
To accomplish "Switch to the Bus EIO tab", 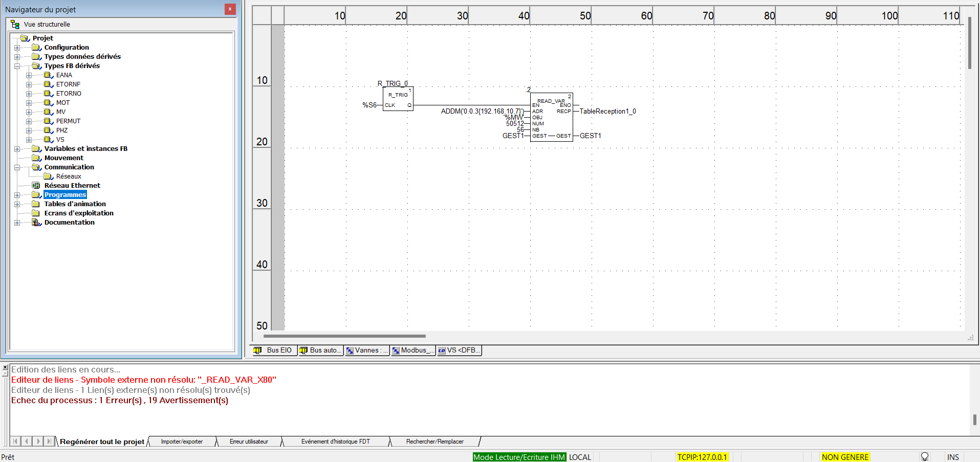I will tap(274, 350).
